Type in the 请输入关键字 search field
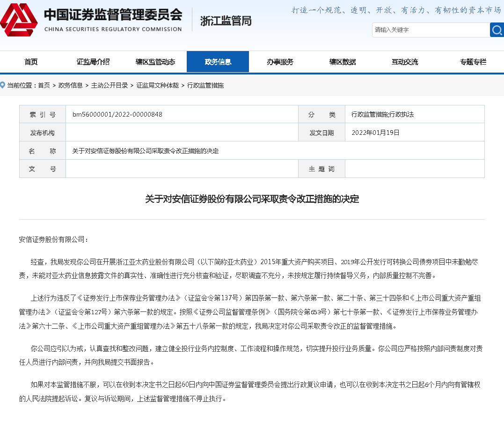Screen dimensions: 504x429 point(431,30)
